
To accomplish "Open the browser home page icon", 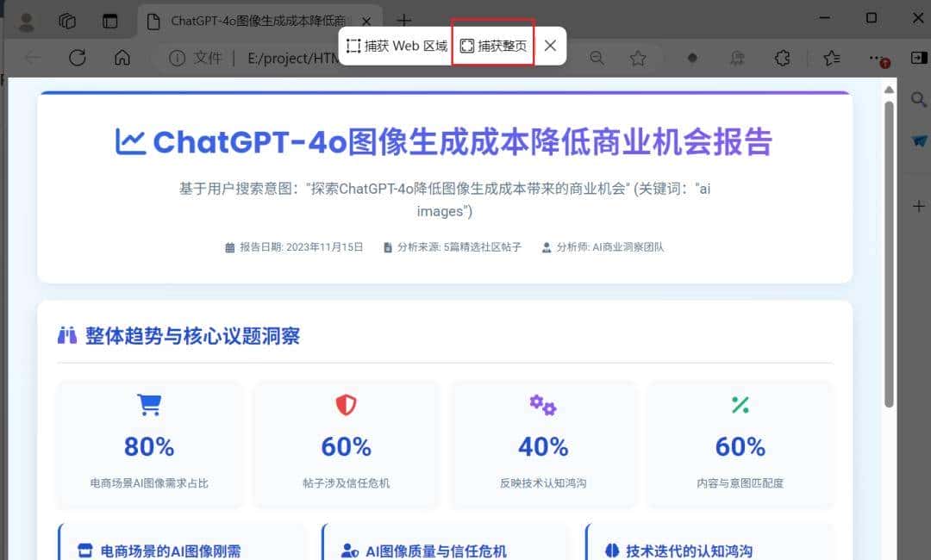I will [122, 58].
